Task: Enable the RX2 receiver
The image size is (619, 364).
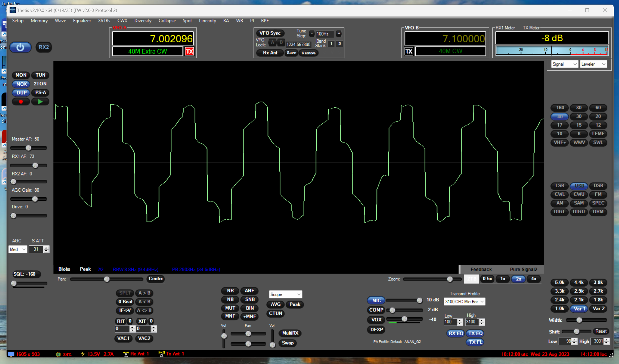Action: [44, 47]
